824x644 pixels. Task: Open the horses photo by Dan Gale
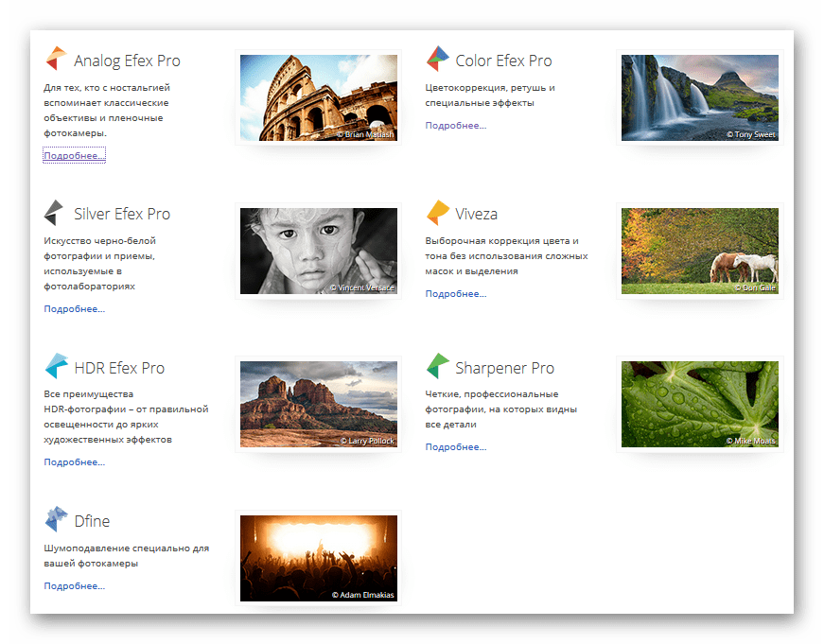pos(699,251)
